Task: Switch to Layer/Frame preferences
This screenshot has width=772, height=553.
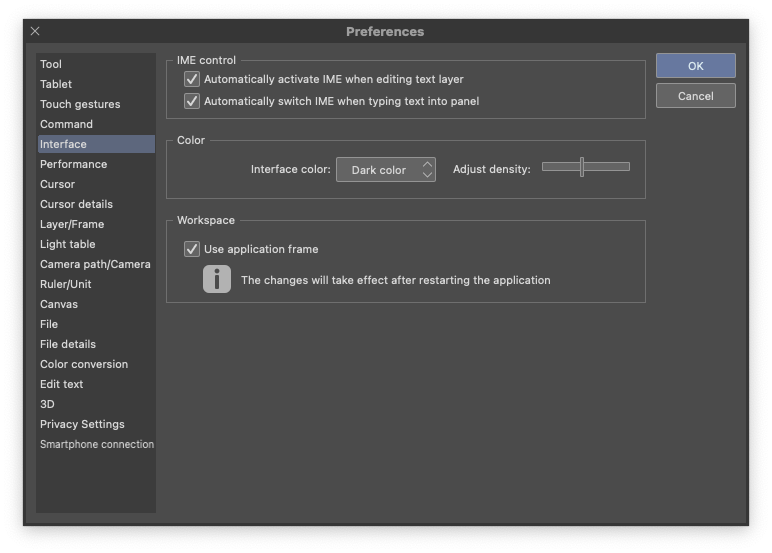Action: coord(96,224)
